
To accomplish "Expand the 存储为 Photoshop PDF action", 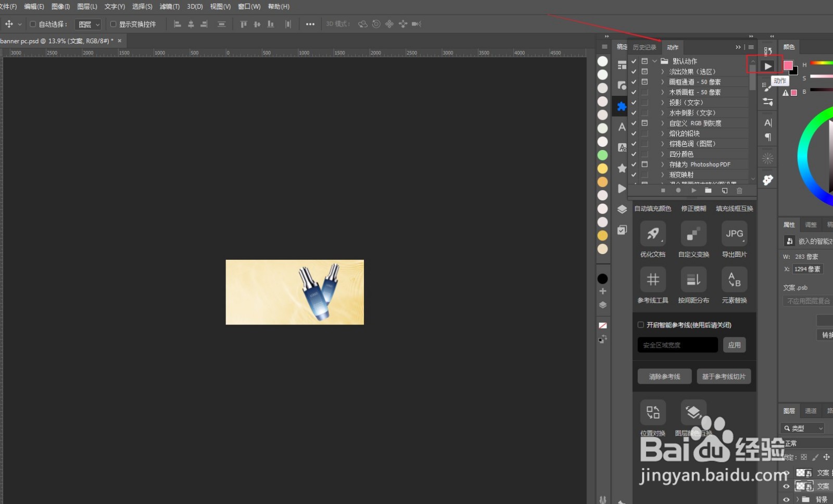I will tap(662, 165).
